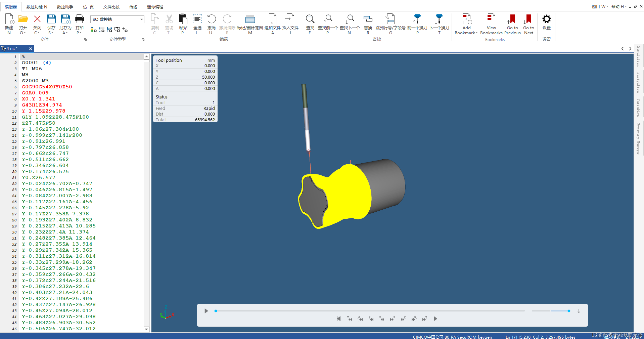The height and width of the screenshot is (339, 644).
Task: Jump to simulation start
Action: (338, 319)
